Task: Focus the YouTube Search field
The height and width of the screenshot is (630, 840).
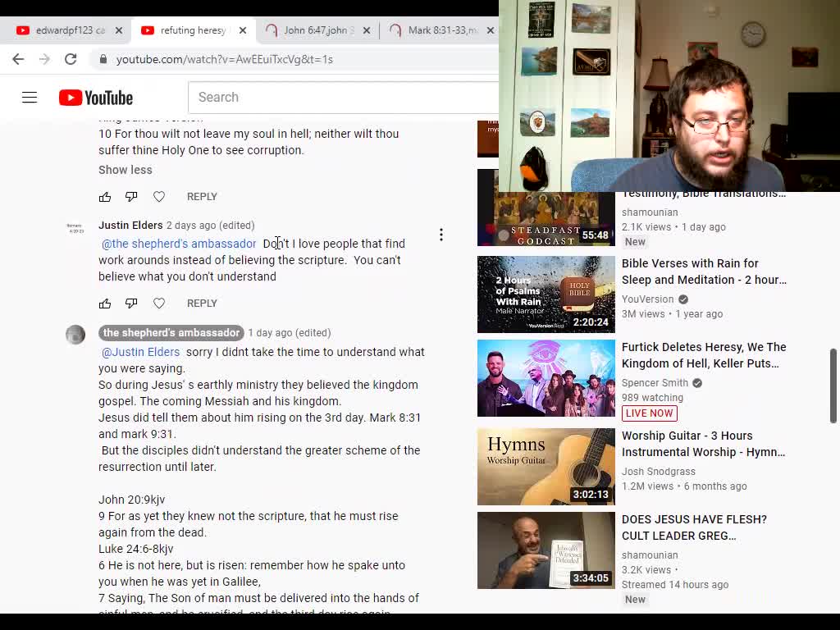Action: pos(343,98)
